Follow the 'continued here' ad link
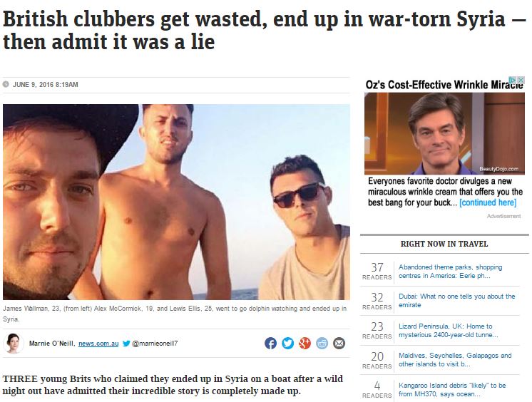532x402 pixels. [488, 202]
